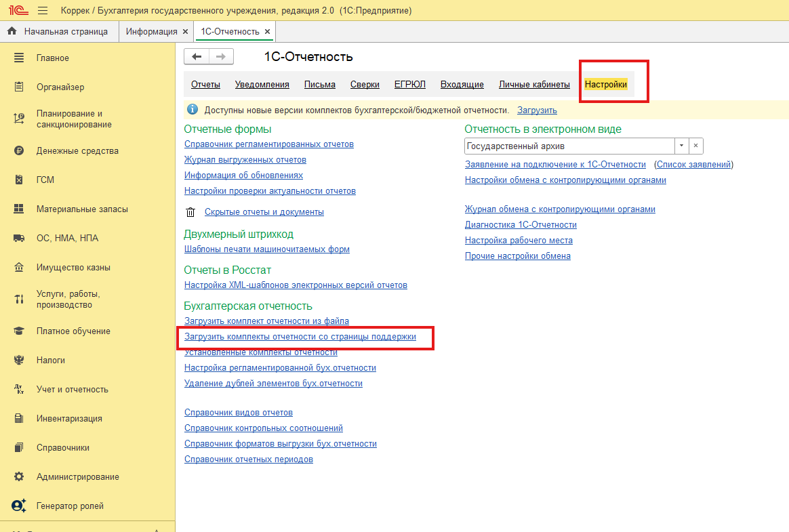
Task: Open Справочник контрольных соотношений
Action: [x=264, y=428]
